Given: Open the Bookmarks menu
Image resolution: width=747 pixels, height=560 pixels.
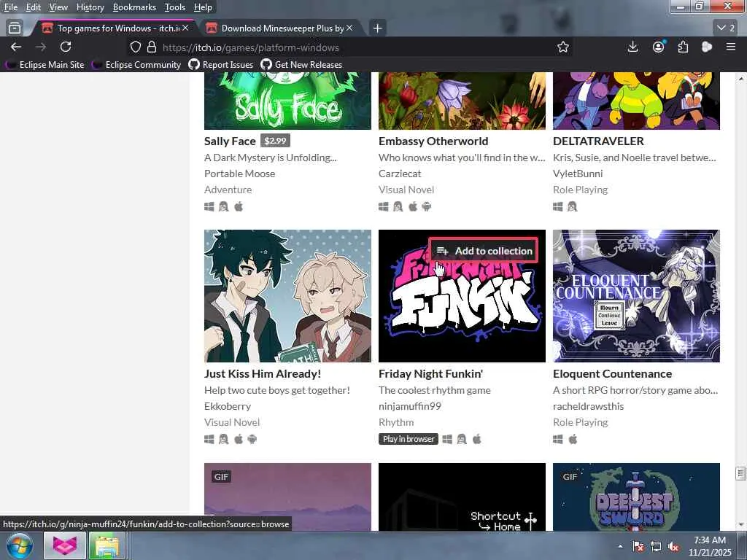Looking at the screenshot, I should (134, 7).
